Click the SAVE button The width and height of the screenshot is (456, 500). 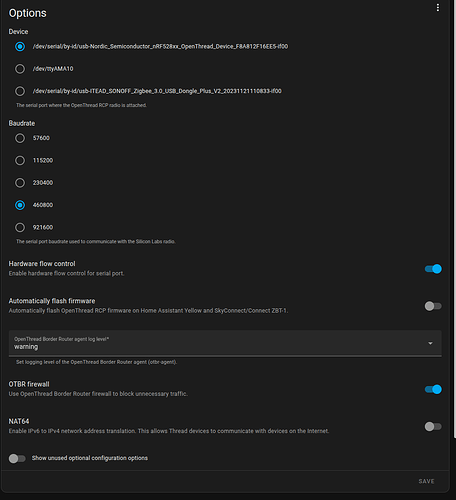coord(426,481)
